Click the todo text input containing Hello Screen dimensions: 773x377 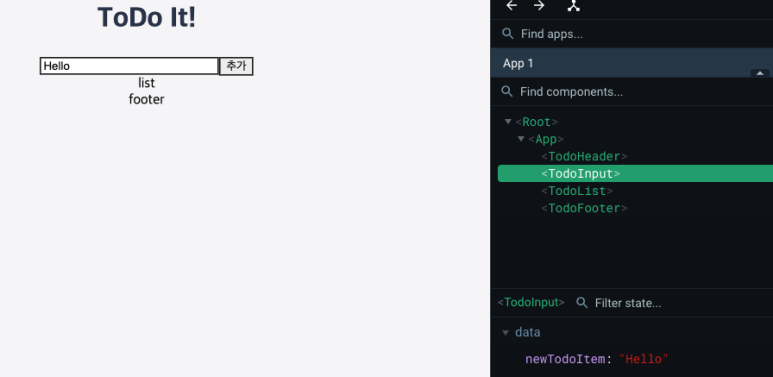129,66
